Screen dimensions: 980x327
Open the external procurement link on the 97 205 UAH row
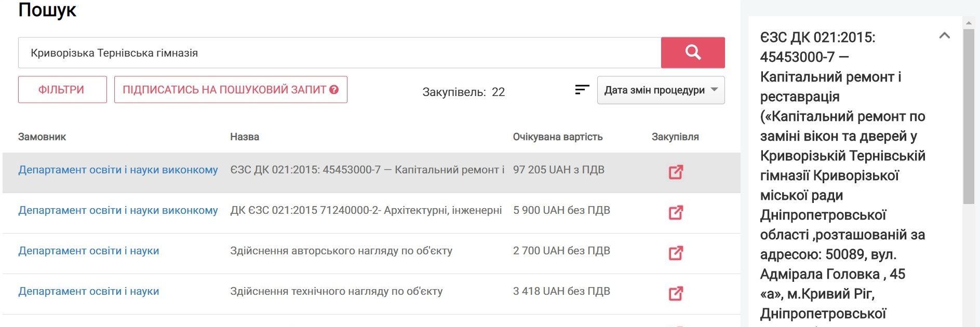(x=676, y=171)
